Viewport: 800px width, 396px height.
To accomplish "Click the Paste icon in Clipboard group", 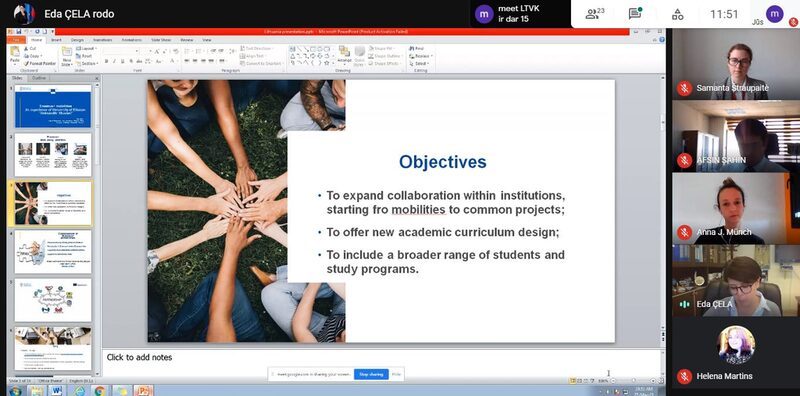I will pos(15,52).
